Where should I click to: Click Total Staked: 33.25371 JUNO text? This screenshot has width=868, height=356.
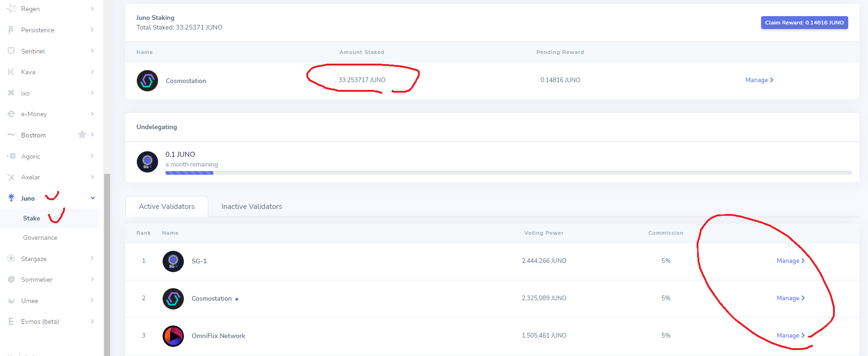[x=179, y=27]
